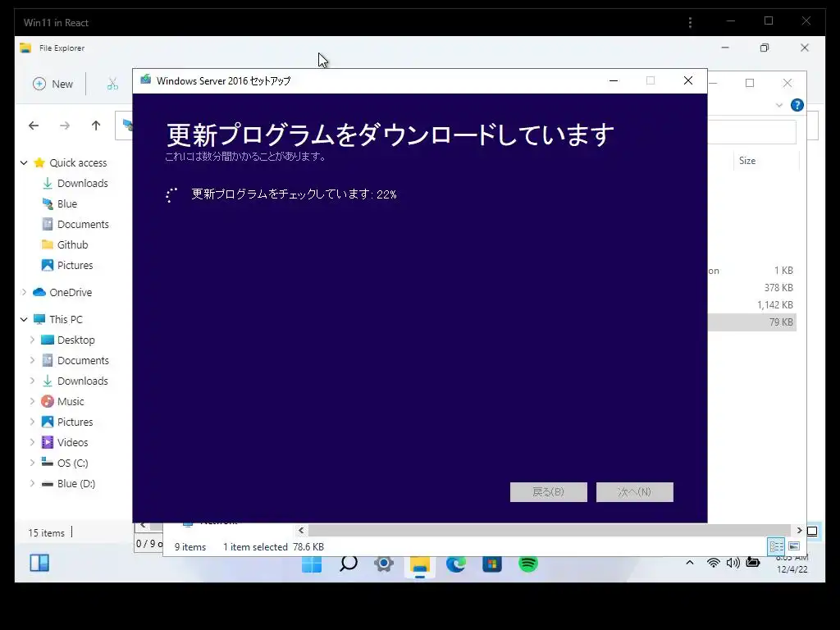The width and height of the screenshot is (840, 630).
Task: Open the Wi-Fi network icon
Action: coord(713,563)
